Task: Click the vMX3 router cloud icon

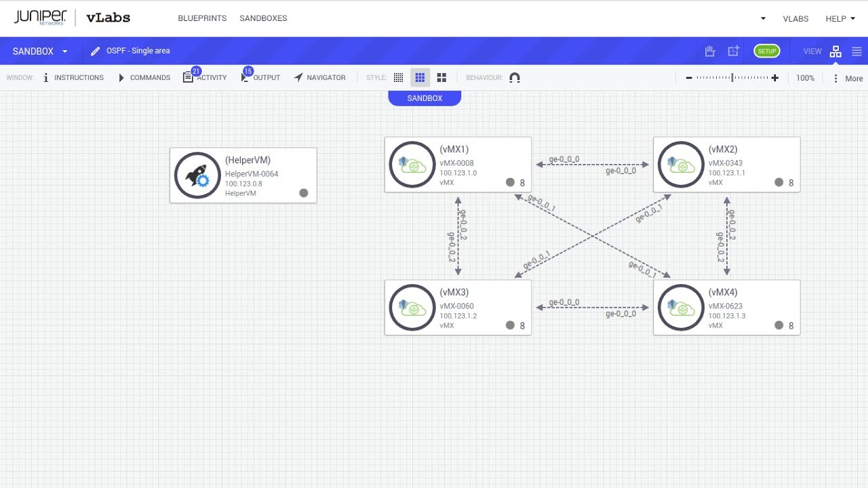Action: coord(412,308)
